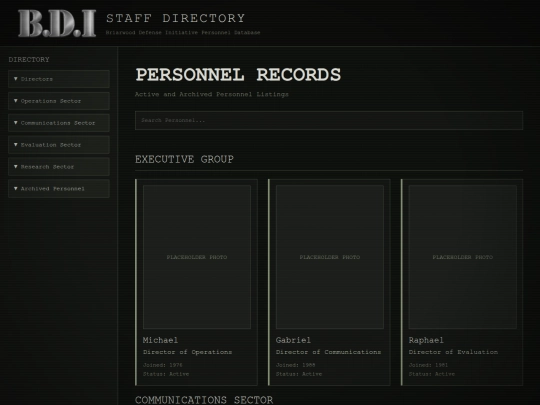The image size is (540, 405).
Task: Click the 'Communications Sector' section heading
Action: 204,400
